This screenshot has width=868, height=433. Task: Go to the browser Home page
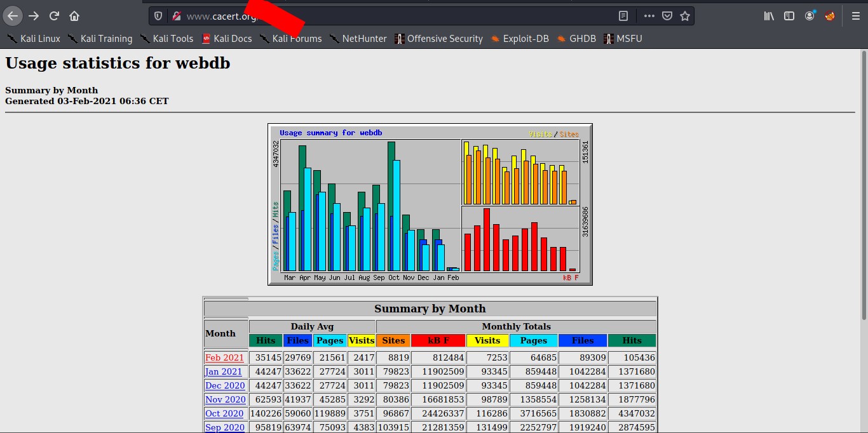74,16
